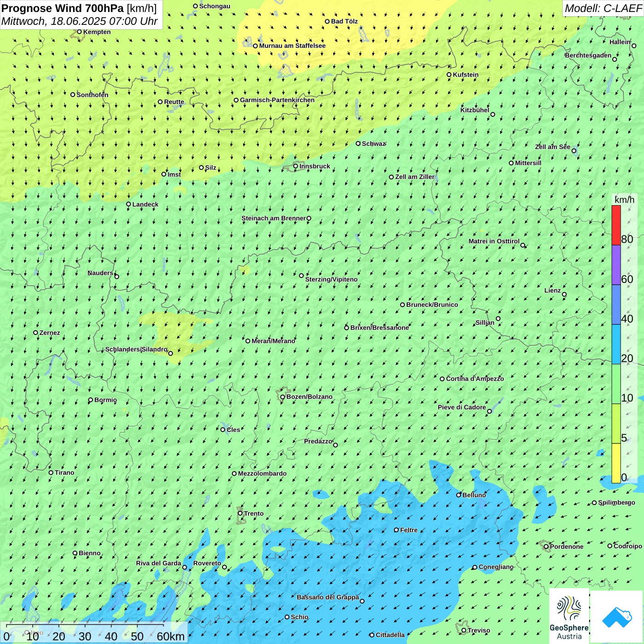
Task: Click the purple 60 km/h legend band
Action: [x=616, y=265]
